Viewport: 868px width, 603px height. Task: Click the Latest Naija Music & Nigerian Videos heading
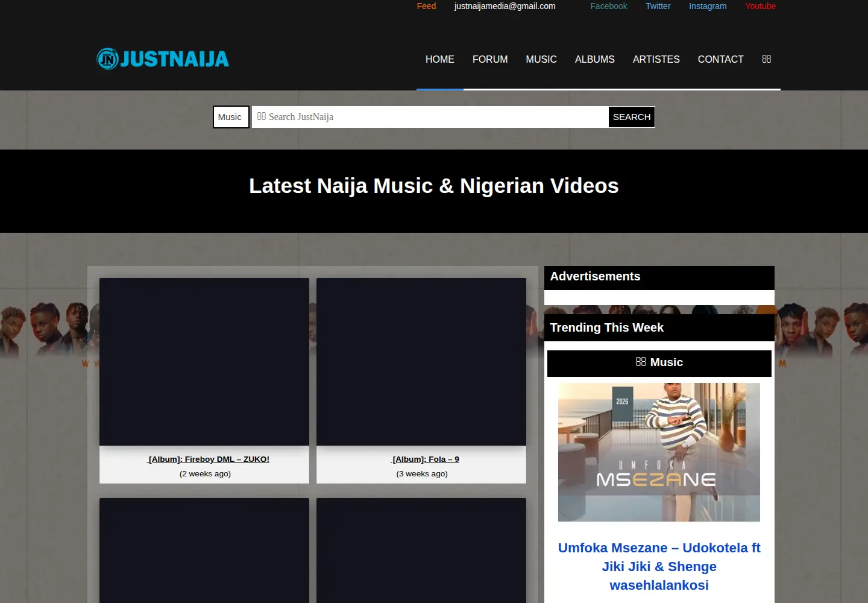[434, 186]
